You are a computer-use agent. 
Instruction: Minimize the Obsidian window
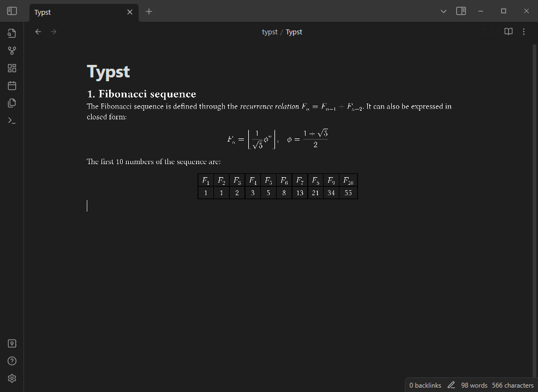pyautogui.click(x=481, y=11)
